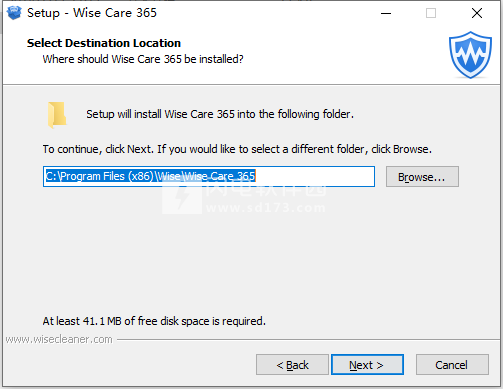Click the 'To continue, click Next' instruction text
Viewport: 503px width, 389px height.
click(x=237, y=149)
